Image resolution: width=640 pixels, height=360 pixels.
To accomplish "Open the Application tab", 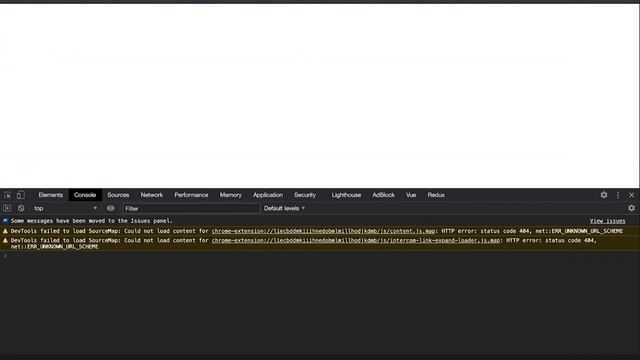I will coord(267,195).
